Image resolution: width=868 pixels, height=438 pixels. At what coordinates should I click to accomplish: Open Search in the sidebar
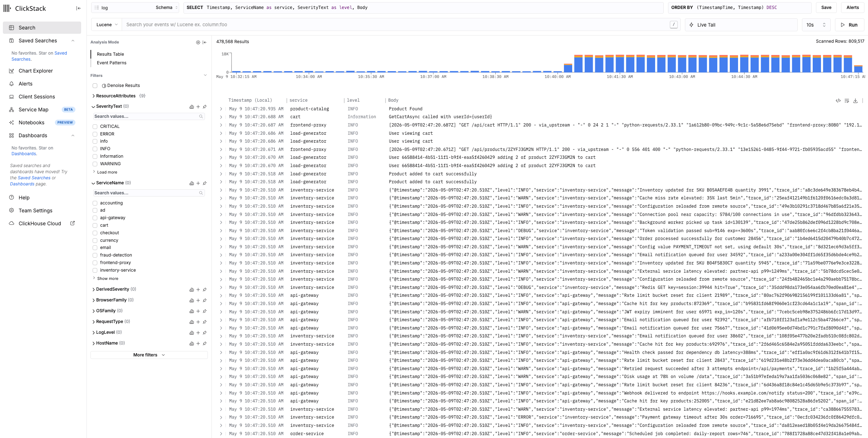(42, 28)
